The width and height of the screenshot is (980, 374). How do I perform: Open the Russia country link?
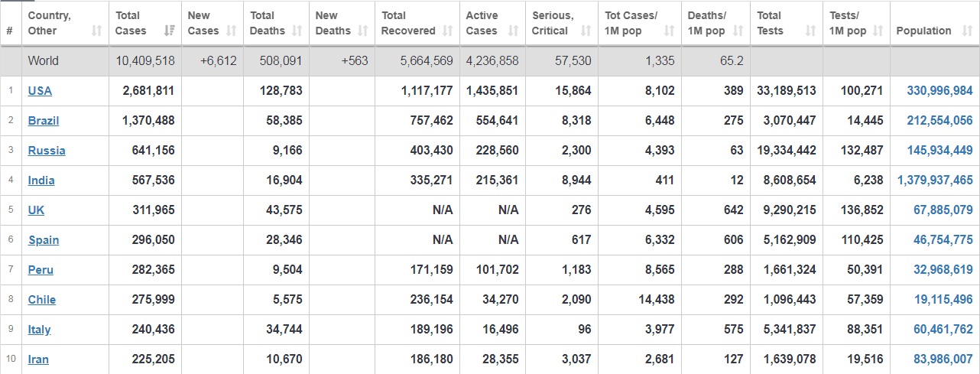click(x=47, y=150)
